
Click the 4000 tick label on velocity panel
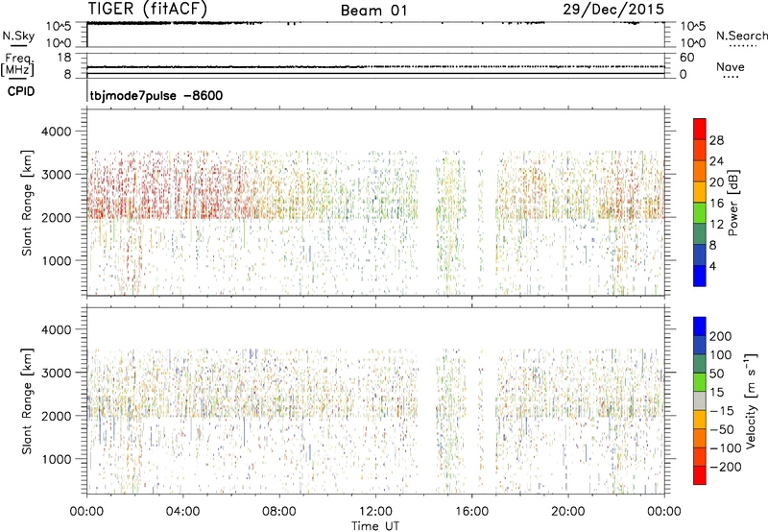point(57,329)
